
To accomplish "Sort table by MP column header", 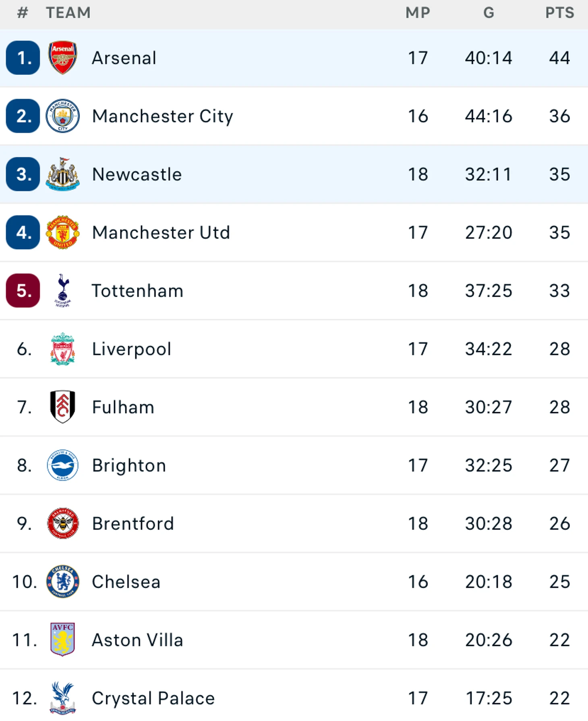I will [418, 13].
